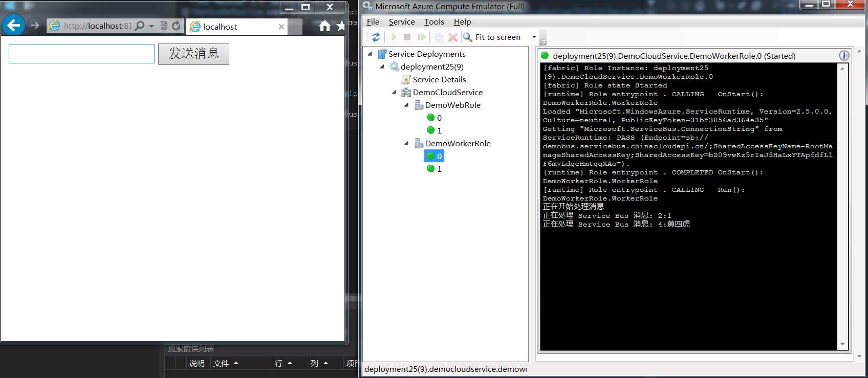Click the step/resume toolbar icon
Viewport: 868px width, 378px height.
pyautogui.click(x=422, y=37)
